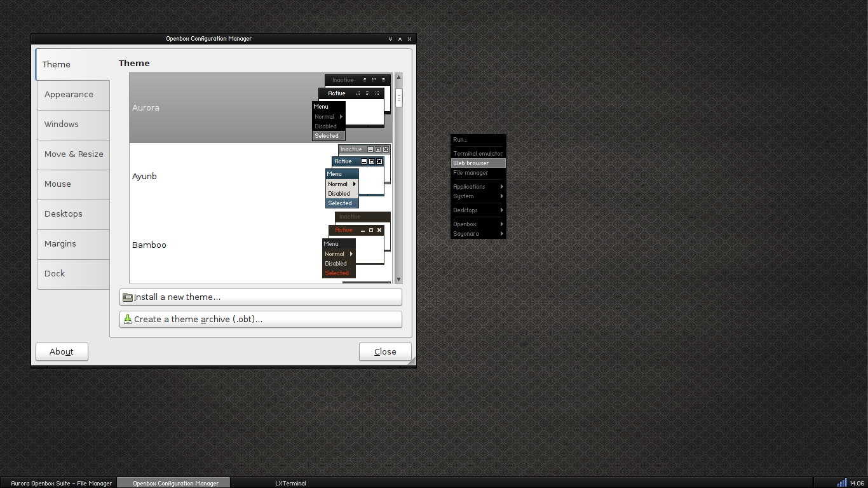Expand the Sayonara submenu
Image resolution: width=868 pixels, height=488 pixels.
pyautogui.click(x=478, y=234)
